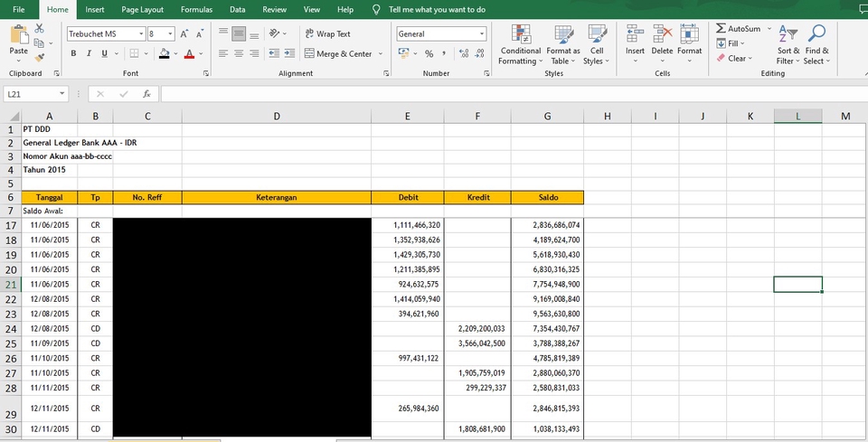This screenshot has height=442, width=868.
Task: Open Find & Select menu
Action: pos(816,45)
